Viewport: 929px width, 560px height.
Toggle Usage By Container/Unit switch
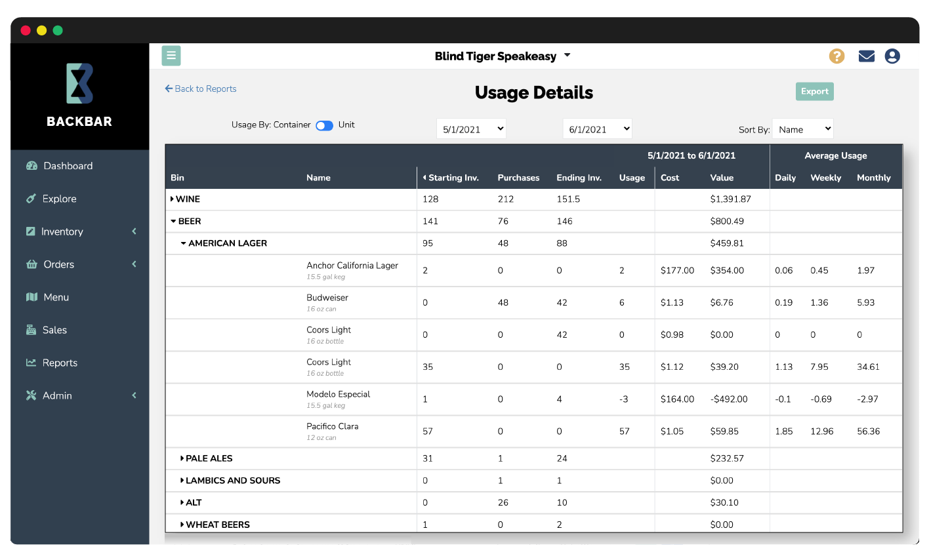(x=324, y=125)
